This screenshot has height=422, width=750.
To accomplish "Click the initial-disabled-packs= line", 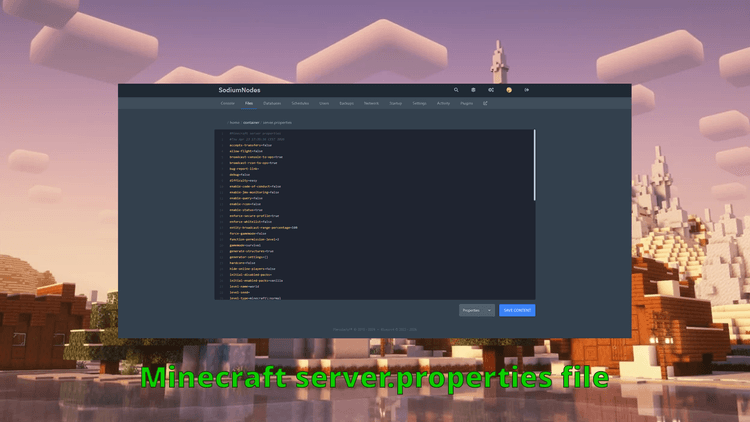I will [x=251, y=275].
